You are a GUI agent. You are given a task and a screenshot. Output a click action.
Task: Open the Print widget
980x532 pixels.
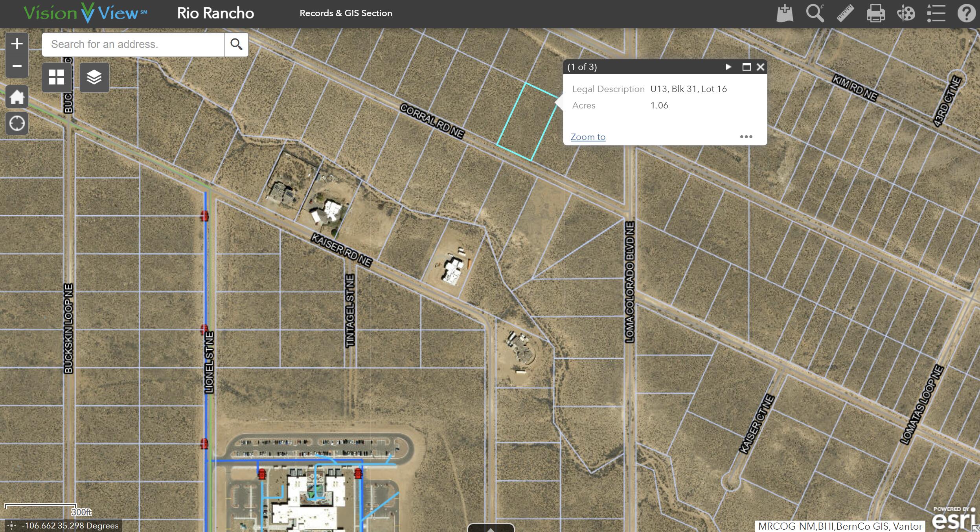click(x=875, y=13)
